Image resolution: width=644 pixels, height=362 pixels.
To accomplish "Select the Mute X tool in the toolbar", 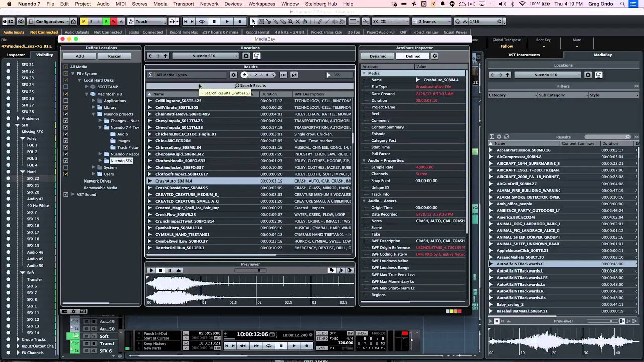I will (297, 22).
